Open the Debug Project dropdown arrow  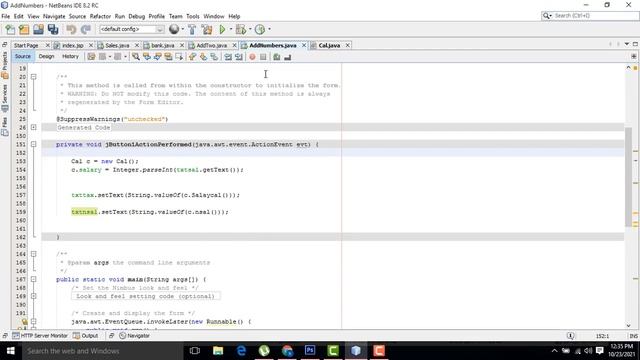coord(250,29)
